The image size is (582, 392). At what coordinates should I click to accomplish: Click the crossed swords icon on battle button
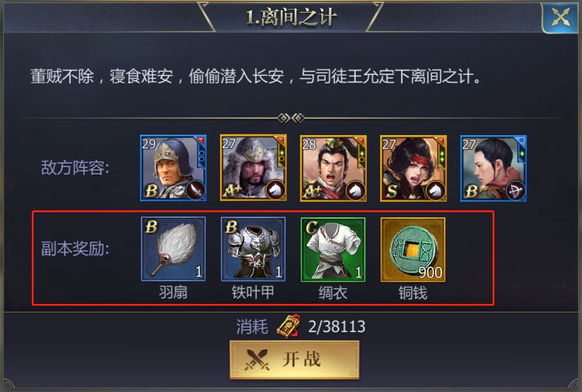tap(256, 360)
